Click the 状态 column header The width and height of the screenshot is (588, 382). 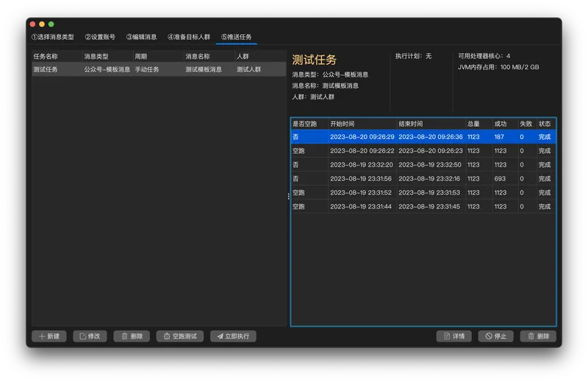tap(546, 123)
